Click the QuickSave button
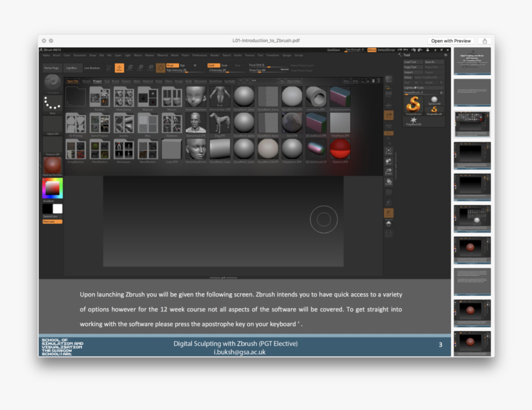532x410 pixels. tap(333, 50)
